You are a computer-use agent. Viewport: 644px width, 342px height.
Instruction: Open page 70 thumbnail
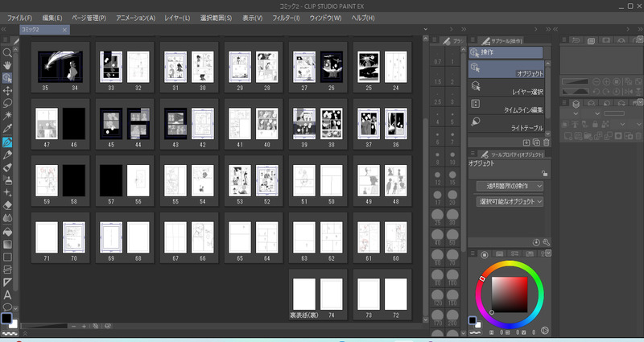74,237
